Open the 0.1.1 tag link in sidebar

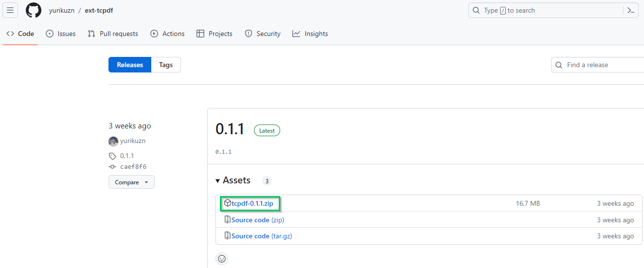pyautogui.click(x=127, y=156)
